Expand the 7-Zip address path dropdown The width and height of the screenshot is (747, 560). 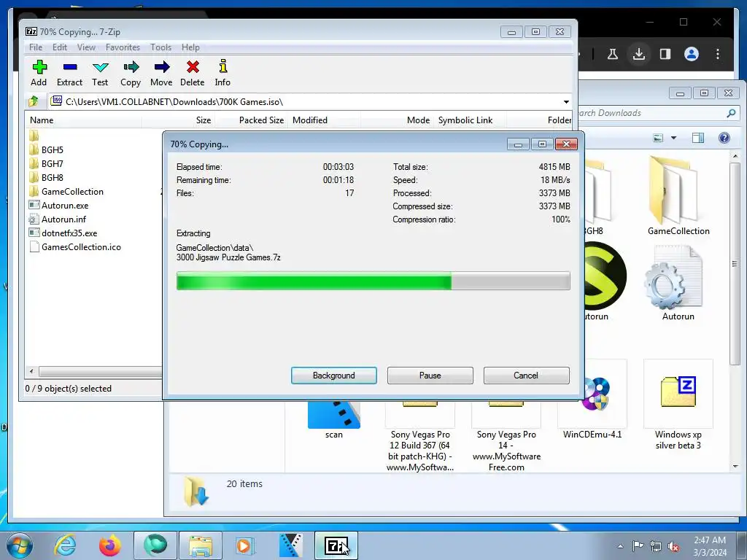pos(566,102)
